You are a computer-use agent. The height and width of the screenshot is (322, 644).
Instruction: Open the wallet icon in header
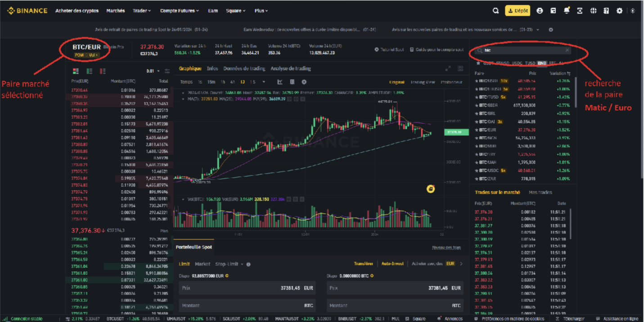click(x=553, y=11)
